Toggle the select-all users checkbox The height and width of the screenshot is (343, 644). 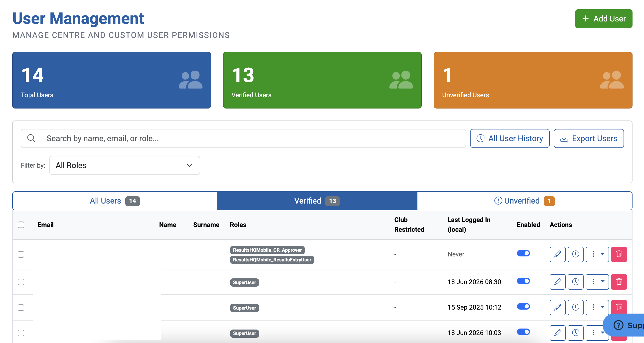(21, 225)
